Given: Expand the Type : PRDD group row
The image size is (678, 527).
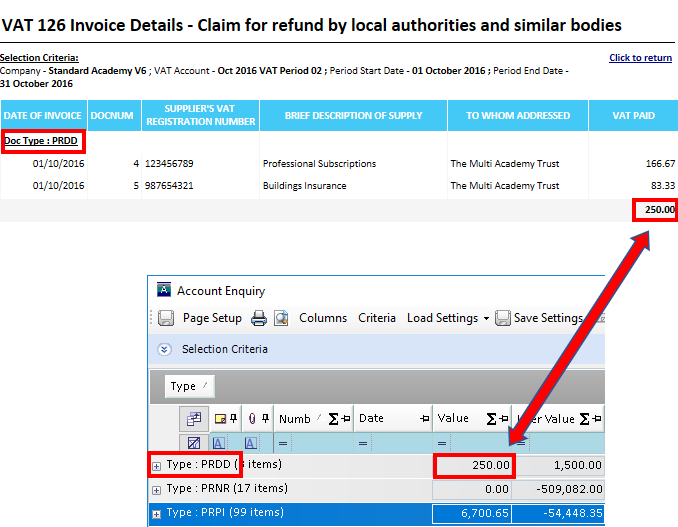Looking at the screenshot, I should tap(157, 465).
